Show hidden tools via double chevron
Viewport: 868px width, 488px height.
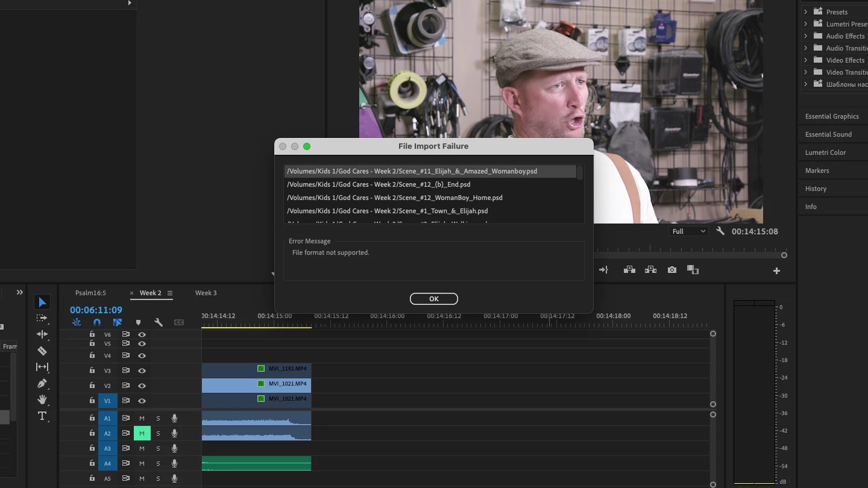click(x=20, y=292)
